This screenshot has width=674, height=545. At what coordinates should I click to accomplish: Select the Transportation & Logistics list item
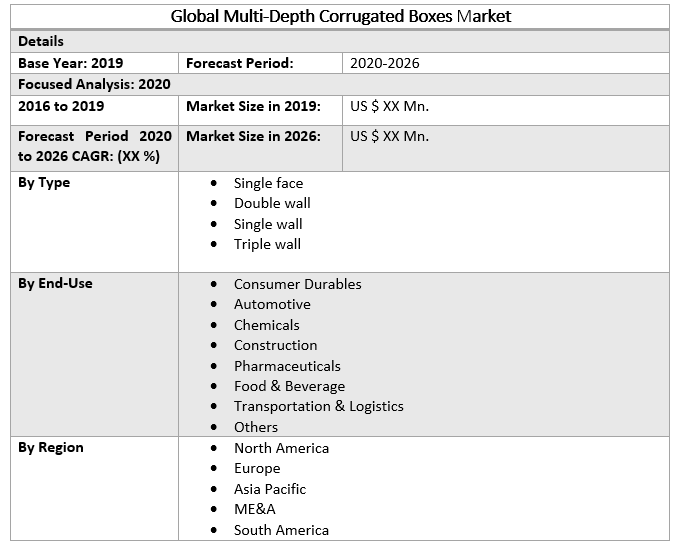click(x=318, y=406)
